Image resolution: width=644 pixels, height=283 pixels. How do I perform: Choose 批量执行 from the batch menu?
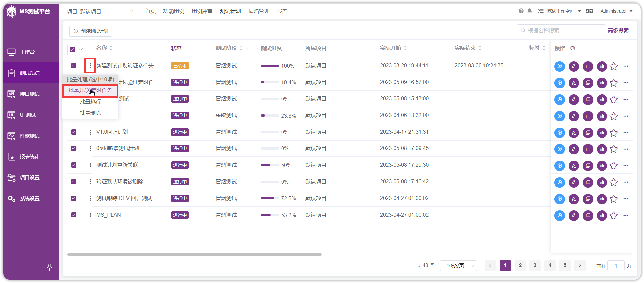click(90, 102)
